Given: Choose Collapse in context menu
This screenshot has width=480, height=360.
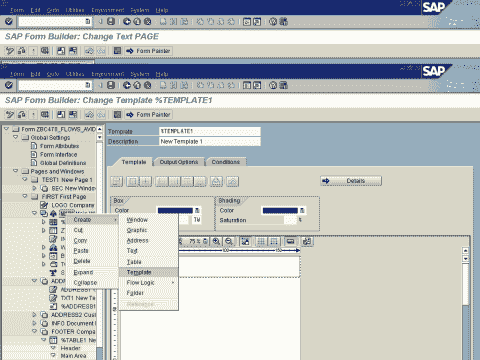Looking at the screenshot, I should pyautogui.click(x=92, y=283).
